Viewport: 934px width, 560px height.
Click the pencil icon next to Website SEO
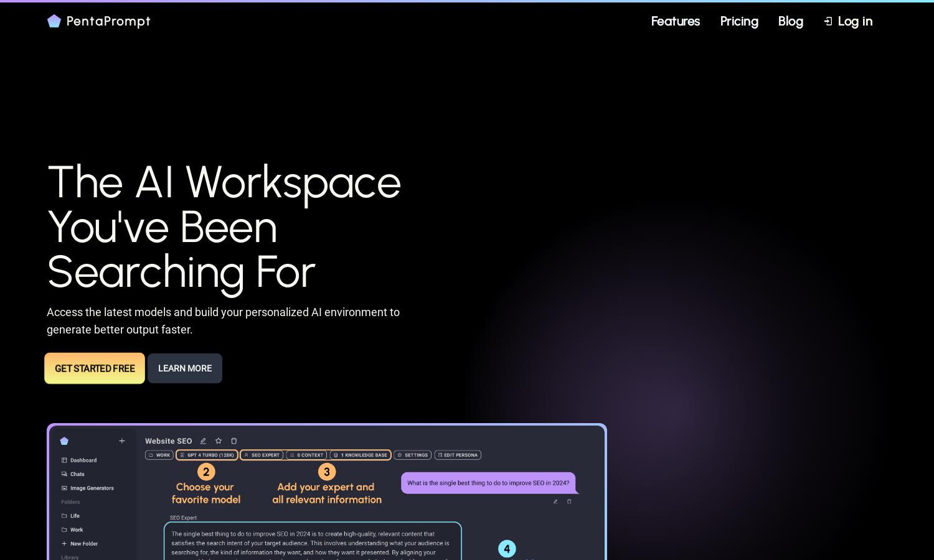pyautogui.click(x=203, y=441)
